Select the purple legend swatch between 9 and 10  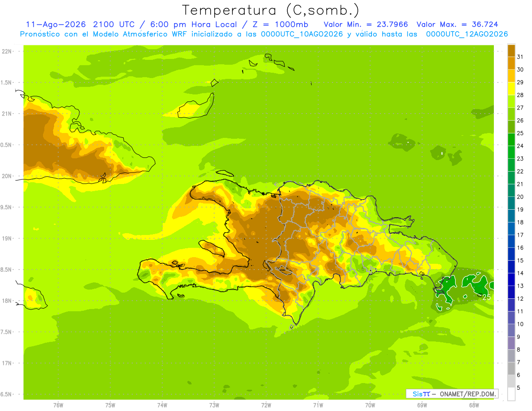pyautogui.click(x=511, y=330)
